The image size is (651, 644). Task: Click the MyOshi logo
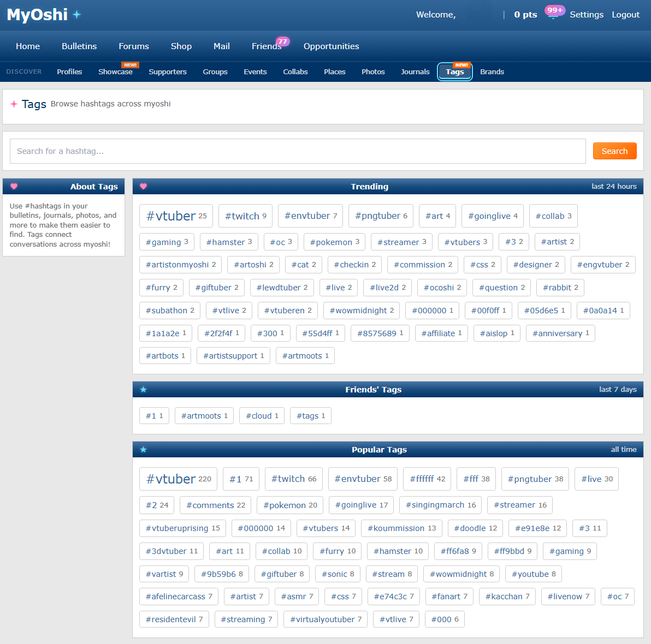point(44,15)
